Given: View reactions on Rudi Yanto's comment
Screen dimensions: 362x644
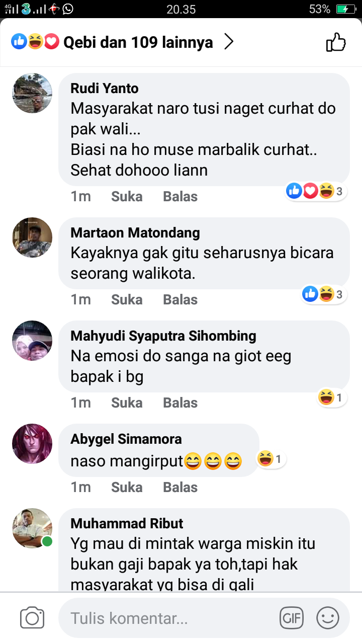Looking at the screenshot, I should [316, 191].
